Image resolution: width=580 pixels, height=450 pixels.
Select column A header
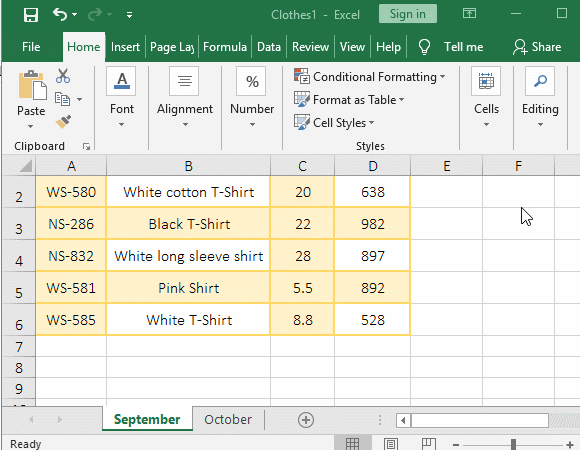[x=71, y=166]
